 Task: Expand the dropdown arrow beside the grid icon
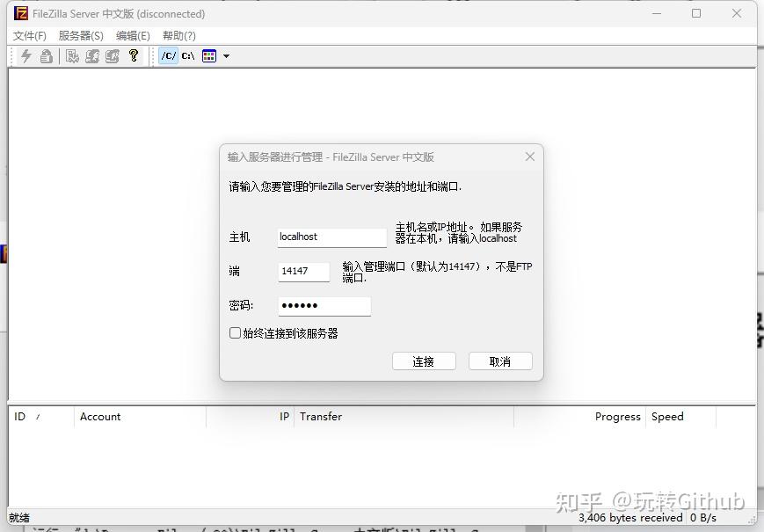(226, 56)
